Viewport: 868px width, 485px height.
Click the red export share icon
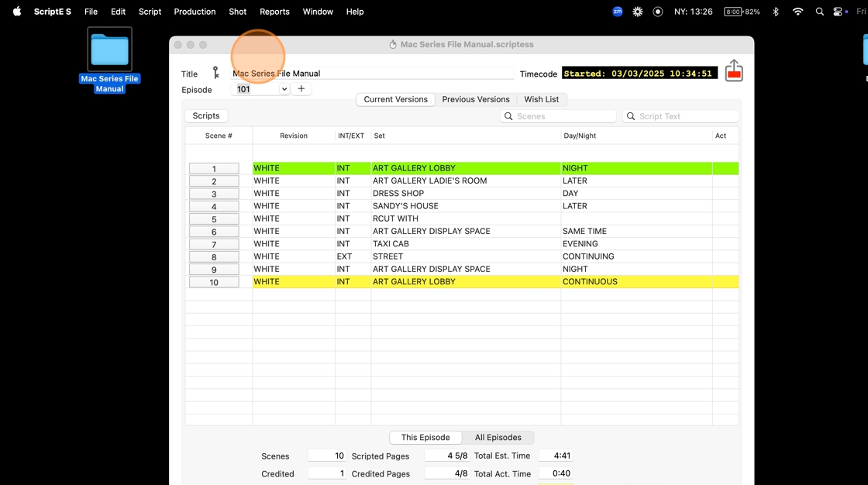tap(734, 71)
